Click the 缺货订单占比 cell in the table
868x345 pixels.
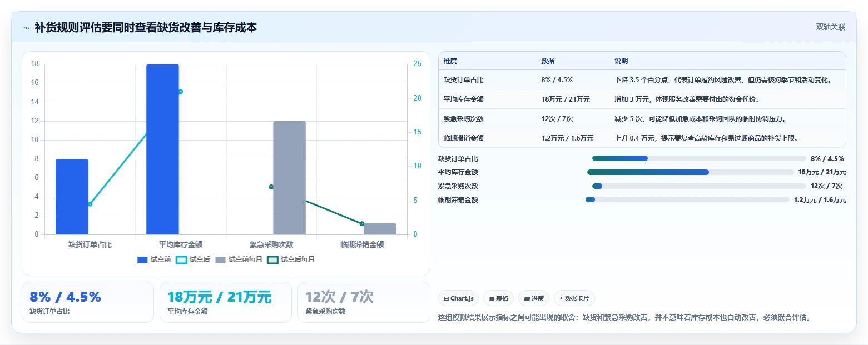(x=463, y=80)
